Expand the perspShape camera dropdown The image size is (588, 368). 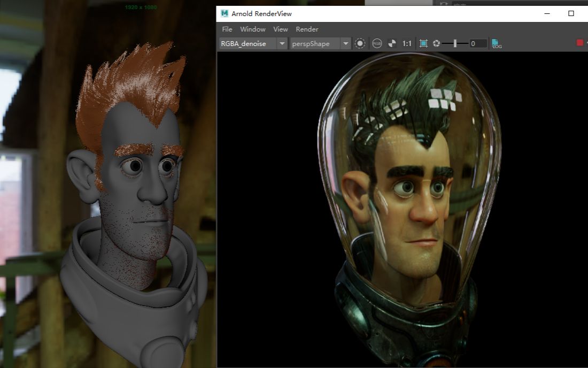[345, 43]
